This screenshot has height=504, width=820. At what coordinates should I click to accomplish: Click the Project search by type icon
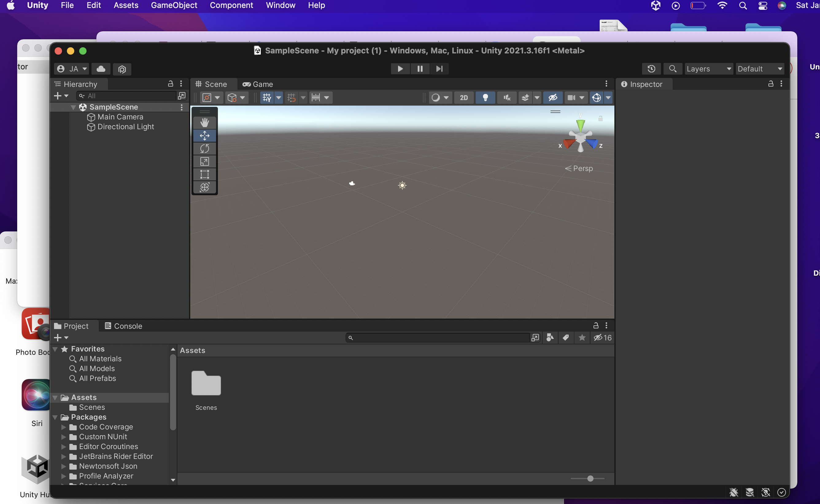(x=550, y=338)
